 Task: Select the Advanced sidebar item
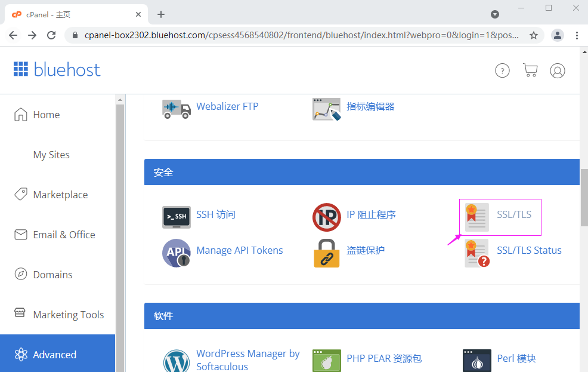pos(58,353)
